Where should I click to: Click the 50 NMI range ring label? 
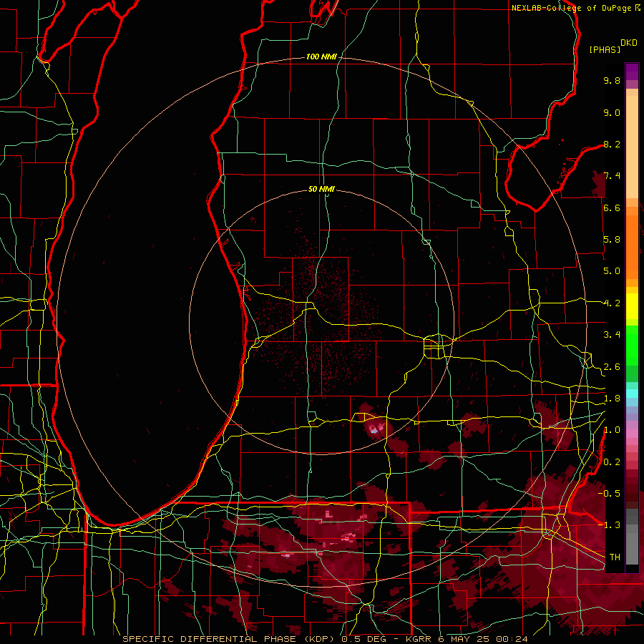(321, 189)
